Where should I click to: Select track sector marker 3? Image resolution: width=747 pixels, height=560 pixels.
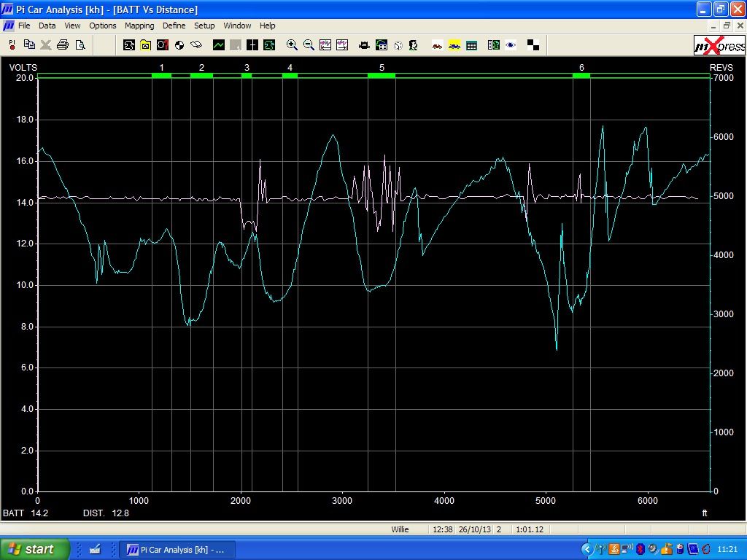click(247, 75)
